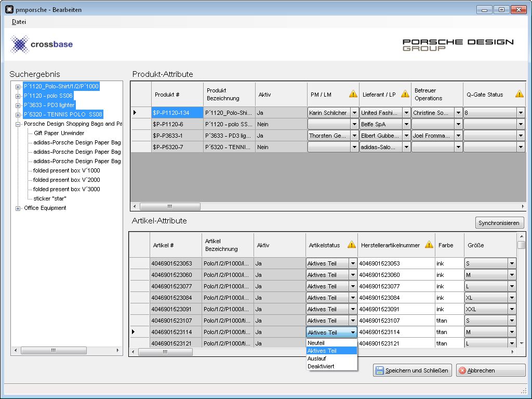This screenshot has width=532, height=399.
Task: Select folded present box V´2000
Action: [x=66, y=180]
